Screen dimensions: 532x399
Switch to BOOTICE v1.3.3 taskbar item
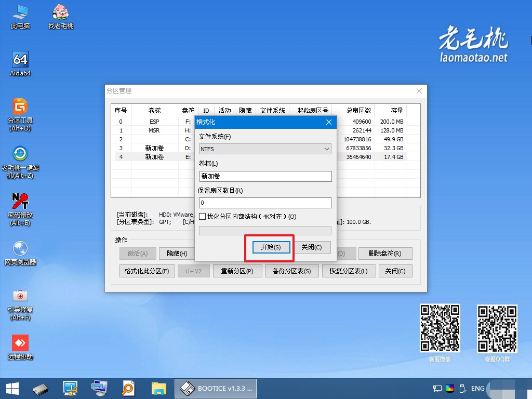click(216, 389)
